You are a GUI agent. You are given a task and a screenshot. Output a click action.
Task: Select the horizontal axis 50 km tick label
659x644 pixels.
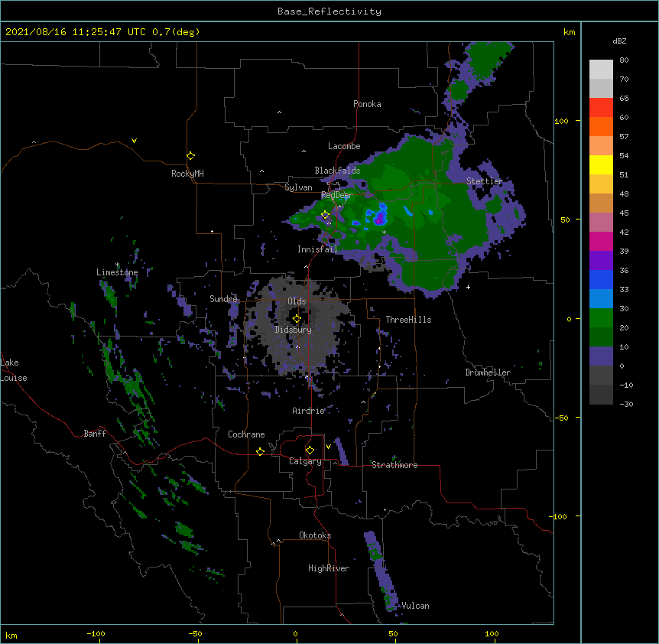[393, 633]
